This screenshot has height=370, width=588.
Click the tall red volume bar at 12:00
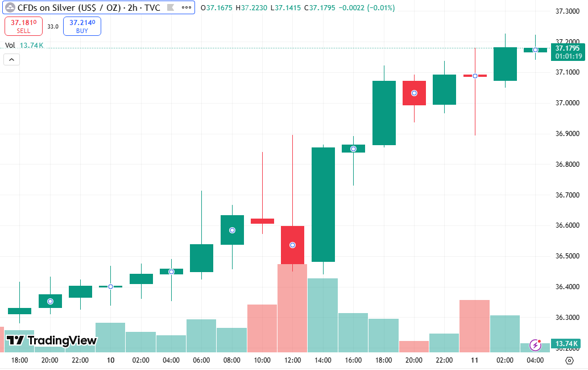[x=292, y=308]
